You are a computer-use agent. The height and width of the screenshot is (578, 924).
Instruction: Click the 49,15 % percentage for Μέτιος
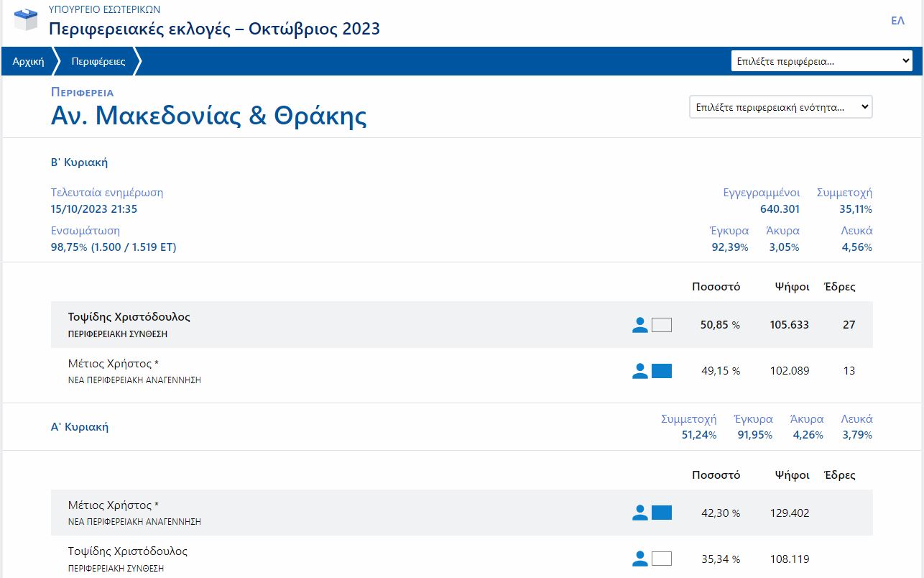721,371
